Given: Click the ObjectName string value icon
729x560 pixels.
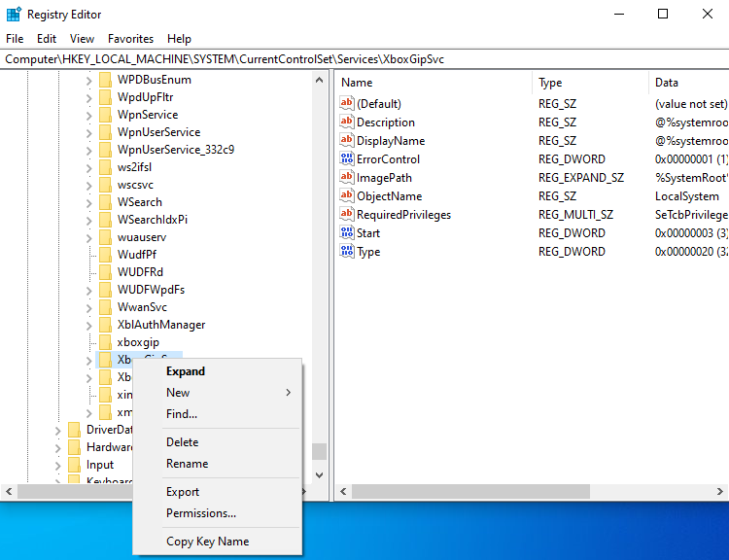Looking at the screenshot, I should [347, 195].
